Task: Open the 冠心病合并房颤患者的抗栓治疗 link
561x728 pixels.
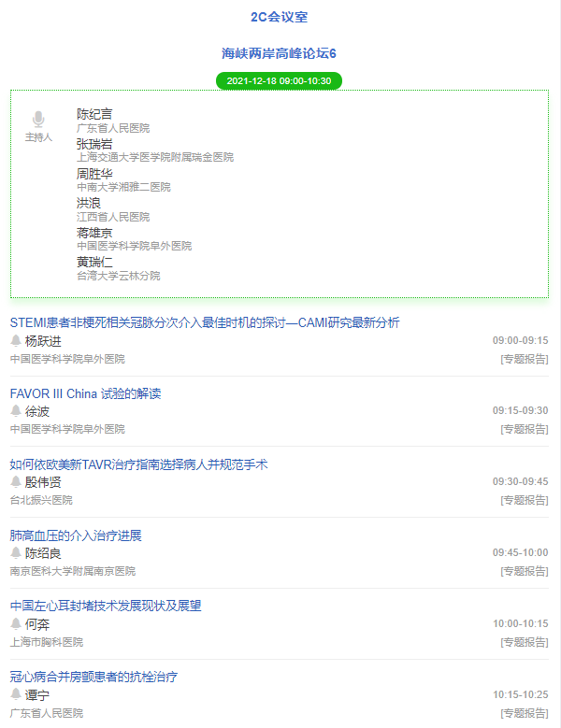Action: coord(93,677)
